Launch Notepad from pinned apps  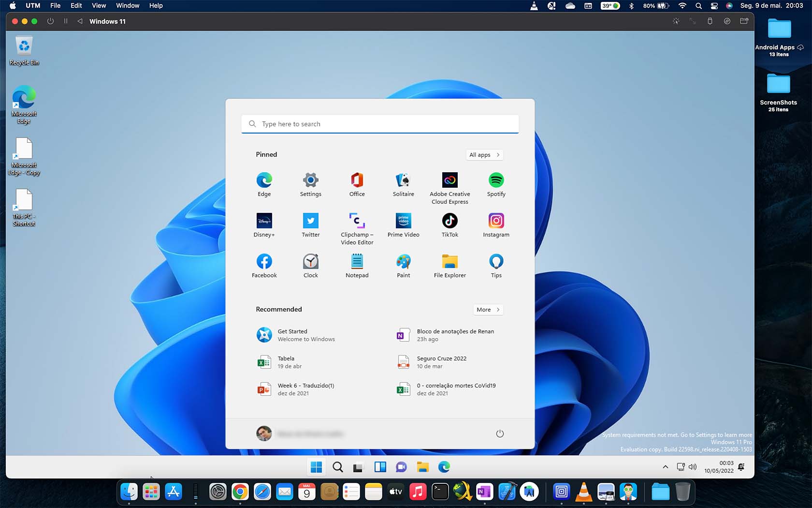click(x=357, y=266)
